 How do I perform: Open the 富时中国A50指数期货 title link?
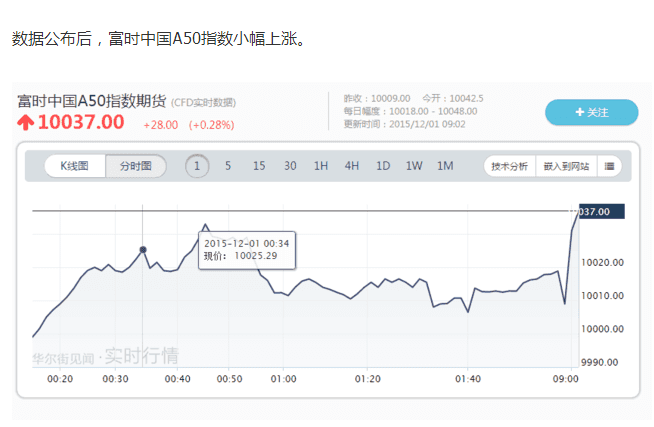(x=91, y=101)
